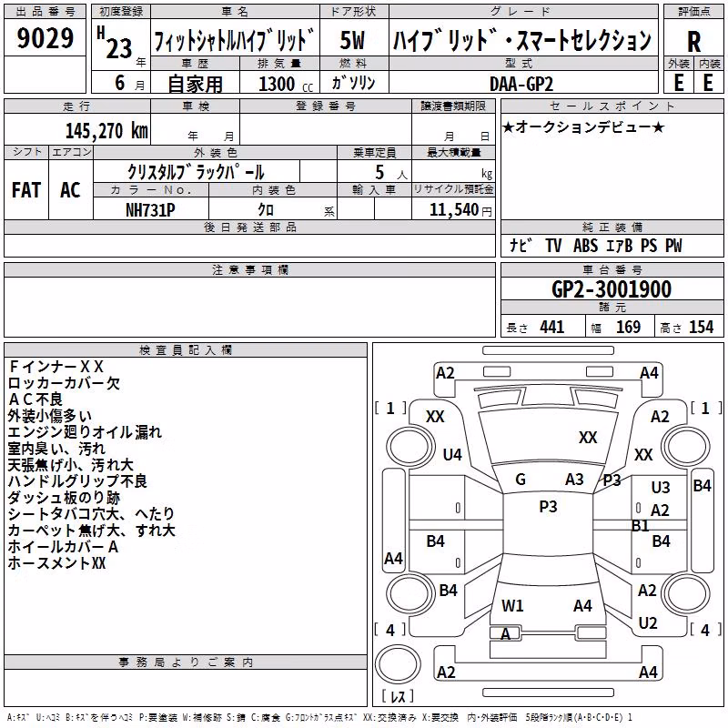This screenshot has height=728, width=728.
Task: Click the door shape value 5W
Action: (x=352, y=40)
